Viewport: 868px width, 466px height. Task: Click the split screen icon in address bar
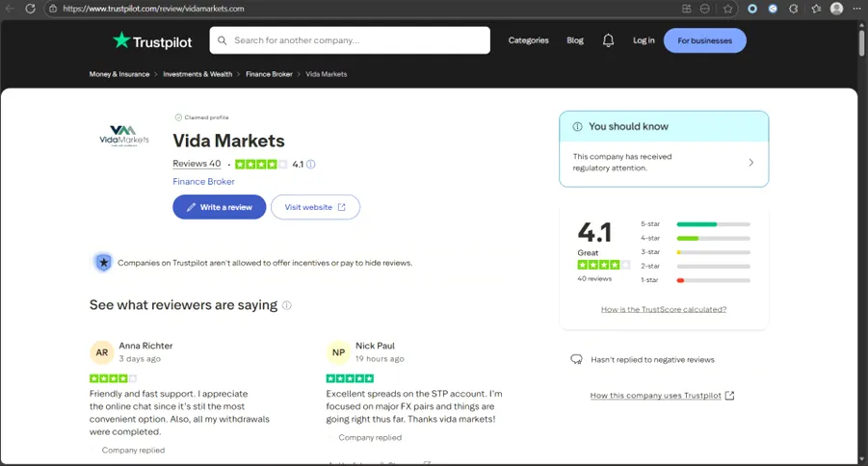tap(687, 9)
